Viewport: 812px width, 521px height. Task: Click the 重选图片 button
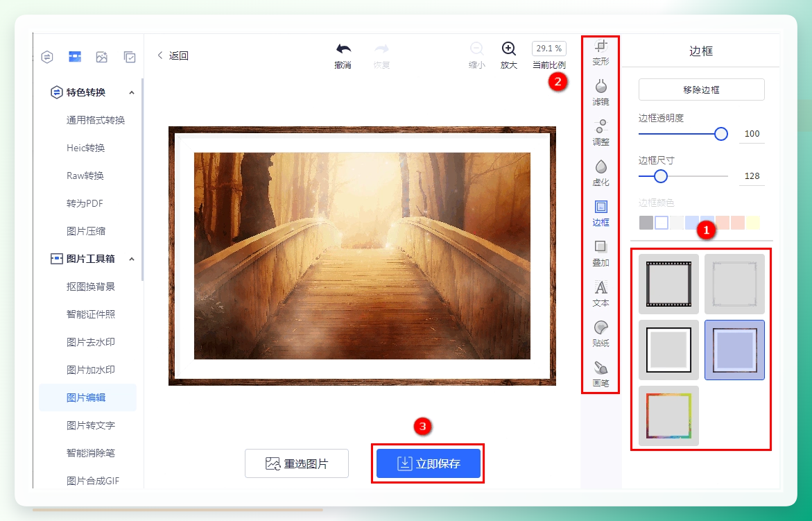(x=297, y=463)
